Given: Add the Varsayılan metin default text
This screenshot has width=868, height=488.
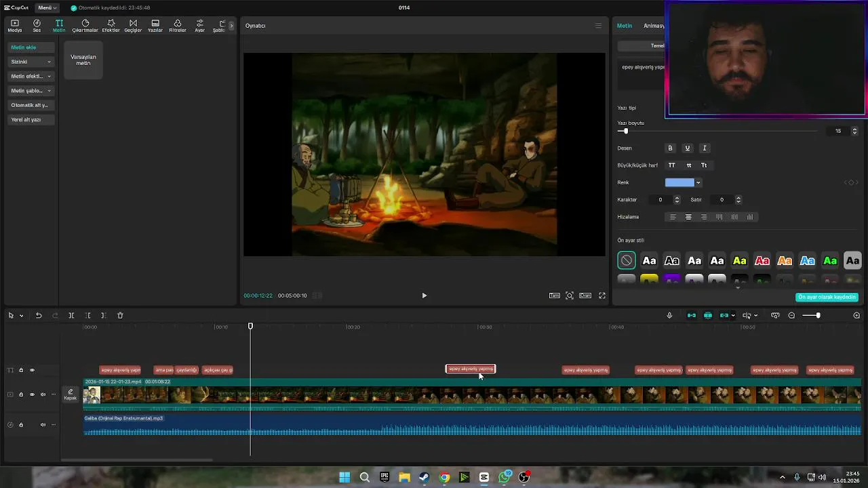Looking at the screenshot, I should click(x=83, y=60).
